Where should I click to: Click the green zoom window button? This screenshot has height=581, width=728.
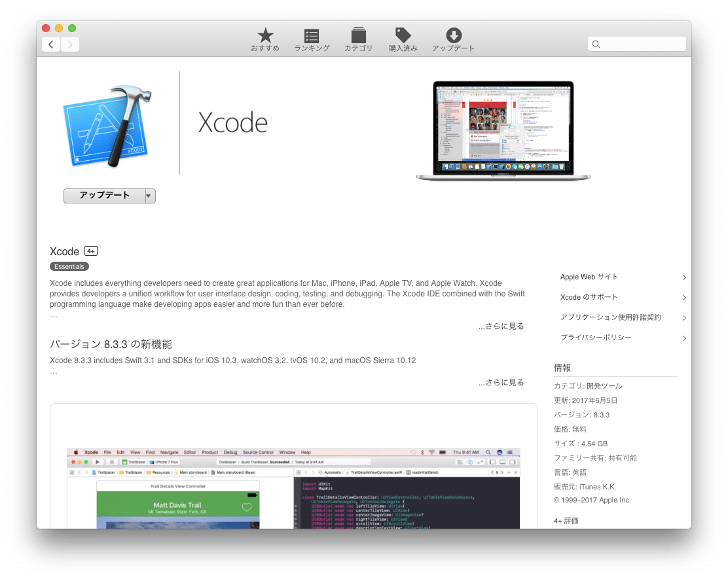pyautogui.click(x=72, y=28)
